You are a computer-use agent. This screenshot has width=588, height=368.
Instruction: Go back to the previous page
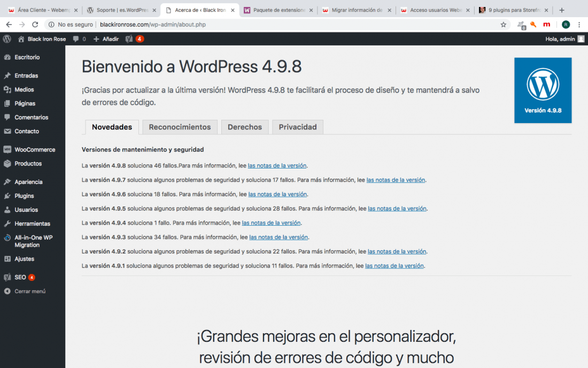[9, 25]
